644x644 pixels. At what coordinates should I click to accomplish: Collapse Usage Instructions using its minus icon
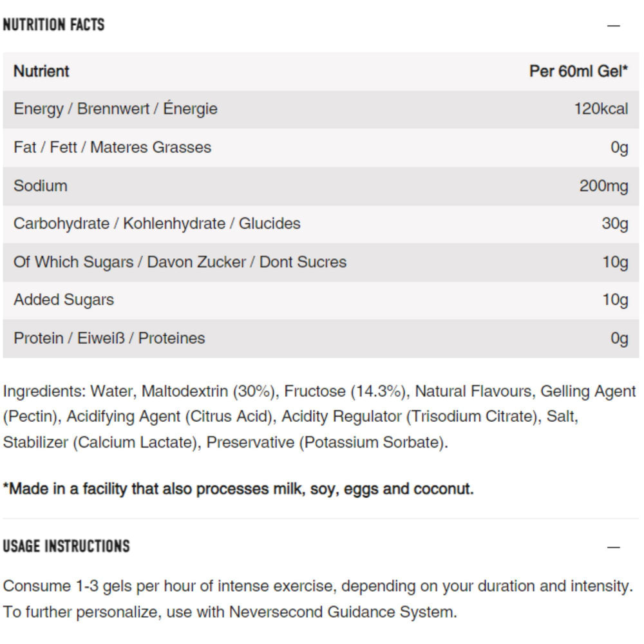point(614,547)
